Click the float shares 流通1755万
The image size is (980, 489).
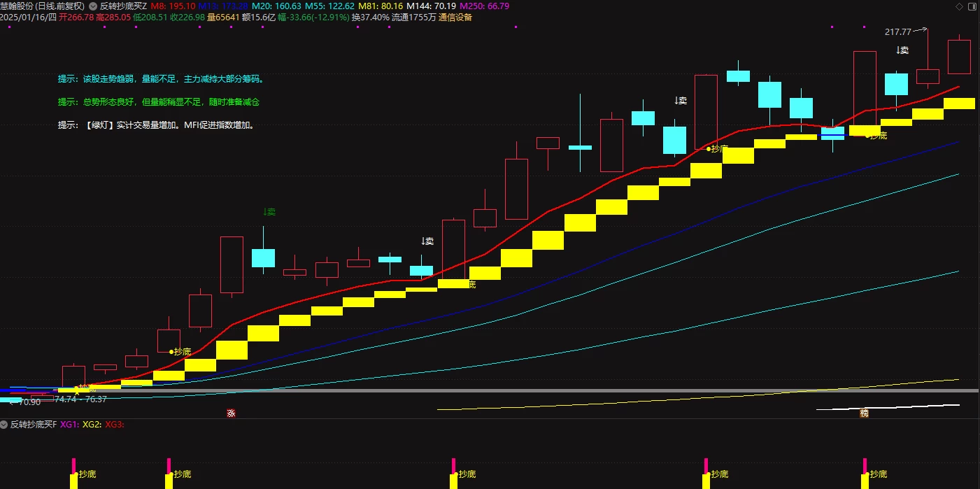coord(413,17)
